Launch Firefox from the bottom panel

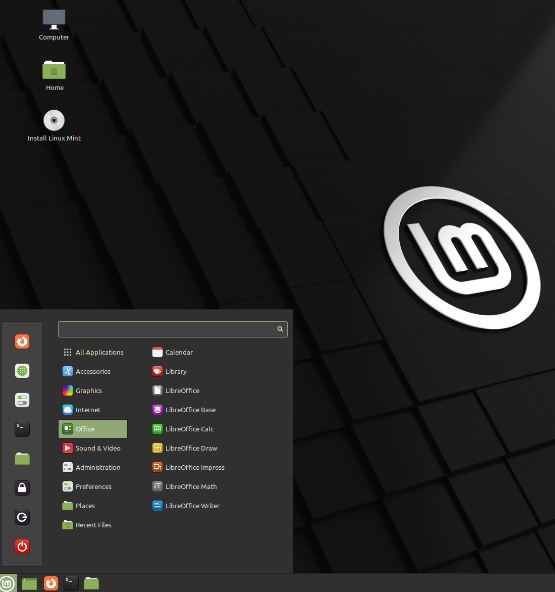pyautogui.click(x=51, y=583)
